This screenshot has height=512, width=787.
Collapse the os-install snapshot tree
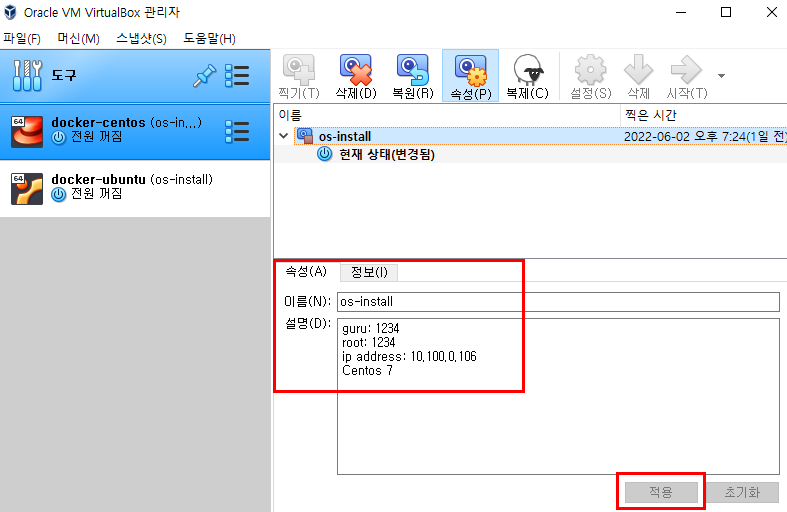tap(284, 136)
